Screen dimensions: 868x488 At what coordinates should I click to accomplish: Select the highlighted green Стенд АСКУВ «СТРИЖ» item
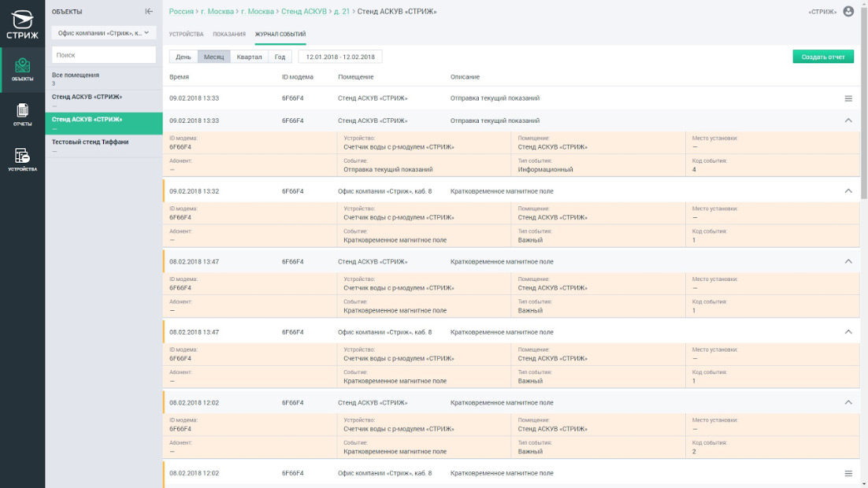pos(103,124)
